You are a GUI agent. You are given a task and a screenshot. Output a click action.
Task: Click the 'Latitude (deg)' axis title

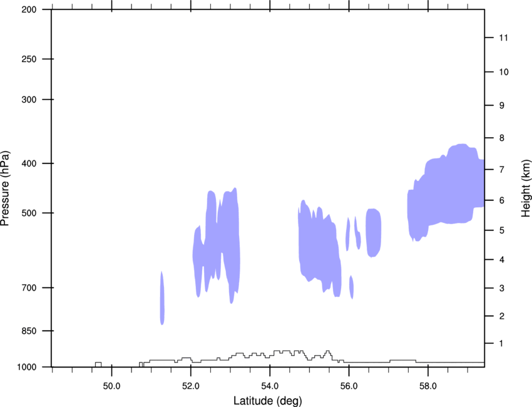tap(268, 401)
